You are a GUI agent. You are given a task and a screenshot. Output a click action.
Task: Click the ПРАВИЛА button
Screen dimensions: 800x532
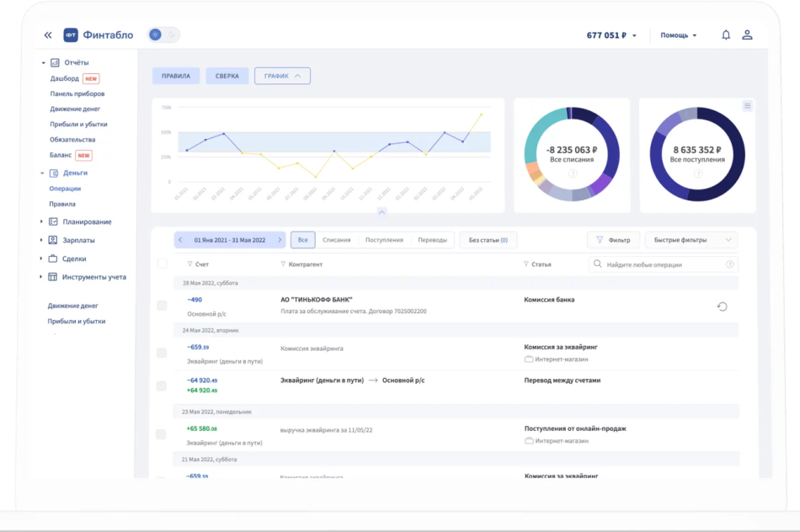coord(176,76)
